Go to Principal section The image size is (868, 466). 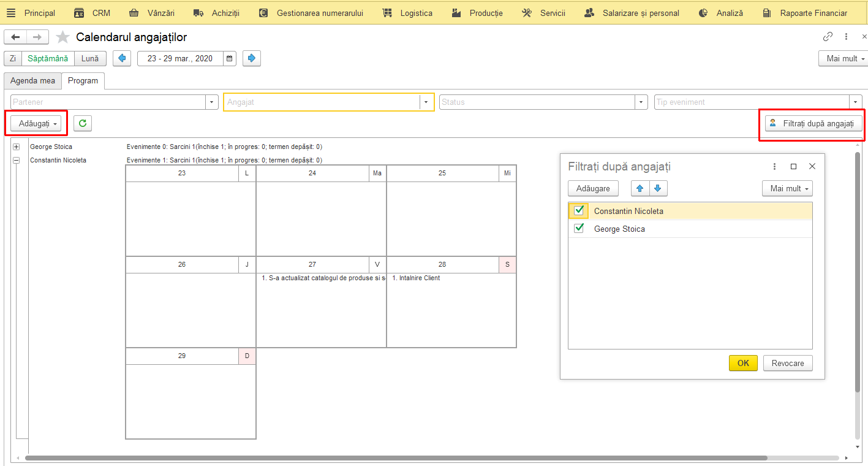click(40, 13)
